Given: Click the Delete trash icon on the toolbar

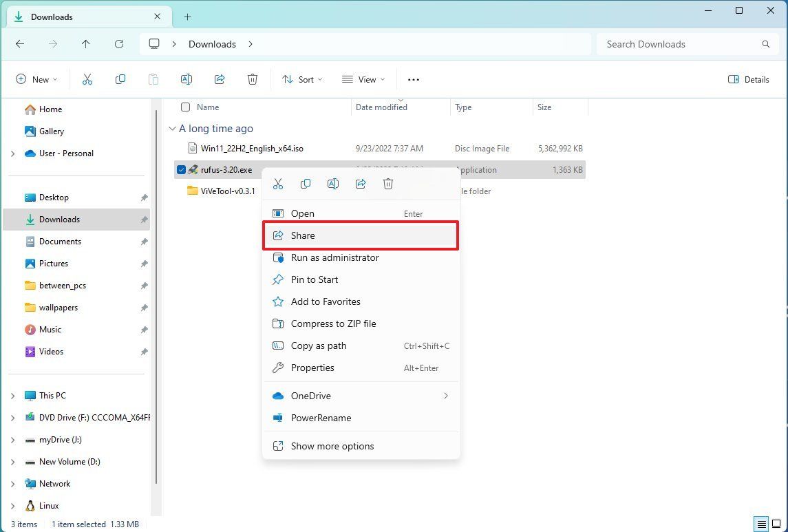Looking at the screenshot, I should coord(253,79).
